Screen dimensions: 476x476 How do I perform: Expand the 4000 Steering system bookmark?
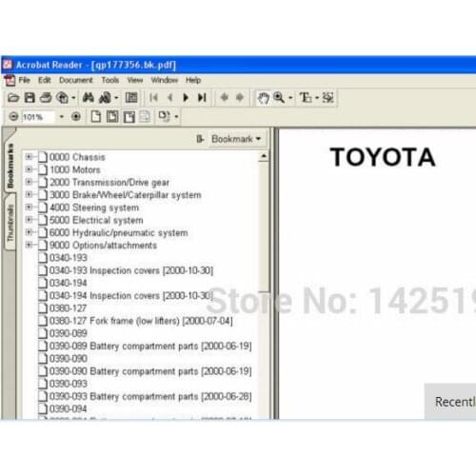[29, 207]
